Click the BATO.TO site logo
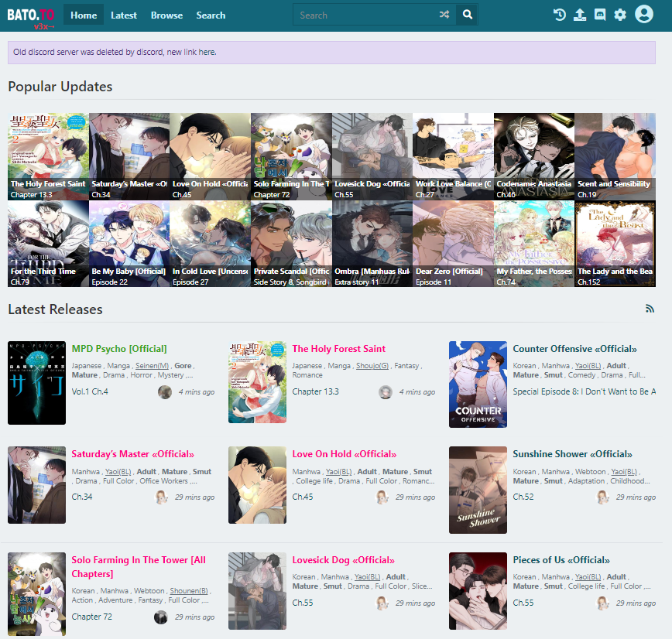The width and height of the screenshot is (672, 639). [30, 15]
